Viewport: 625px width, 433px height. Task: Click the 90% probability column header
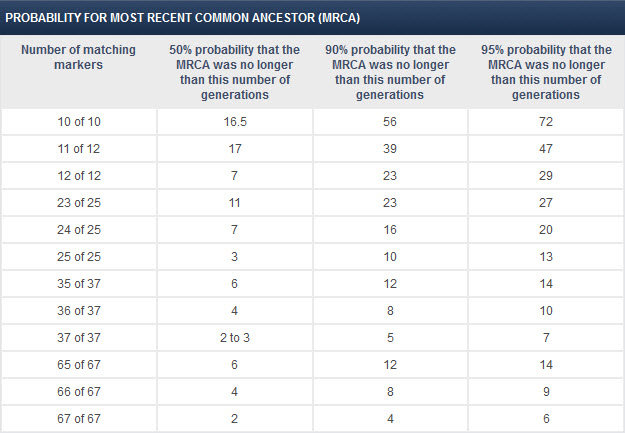tap(390, 72)
